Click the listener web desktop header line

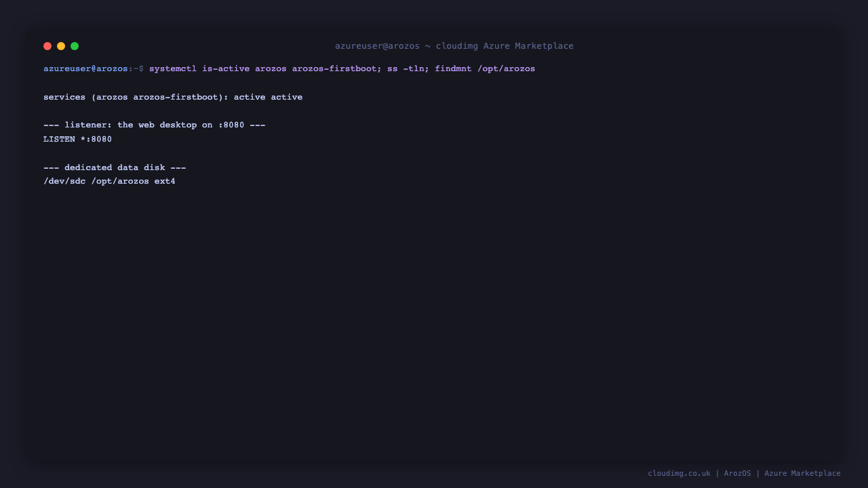tap(155, 125)
